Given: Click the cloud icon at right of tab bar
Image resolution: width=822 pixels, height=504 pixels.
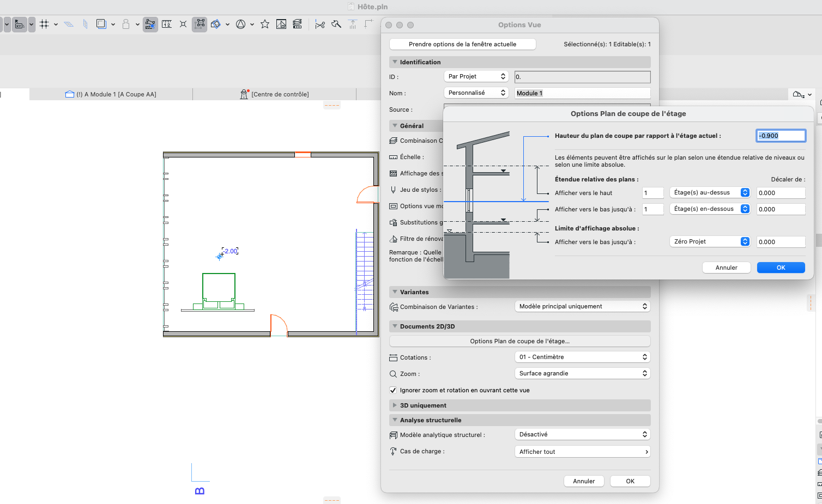Looking at the screenshot, I should pos(798,94).
